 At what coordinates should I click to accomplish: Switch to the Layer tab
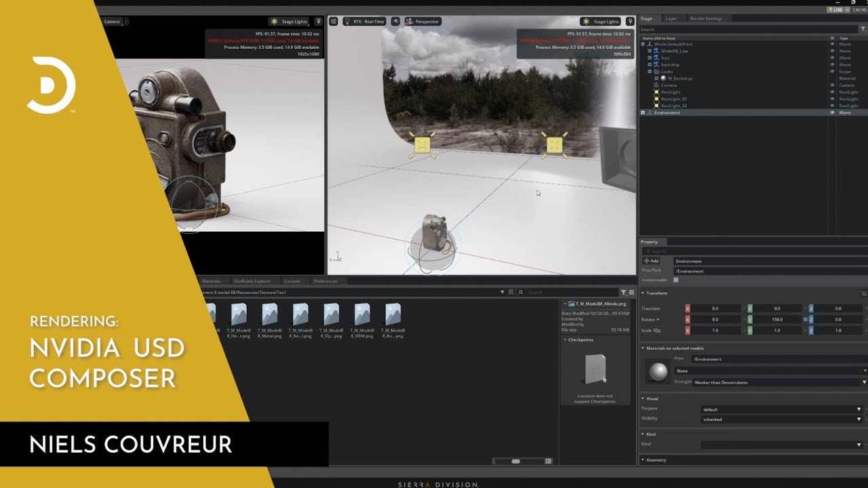tap(671, 18)
